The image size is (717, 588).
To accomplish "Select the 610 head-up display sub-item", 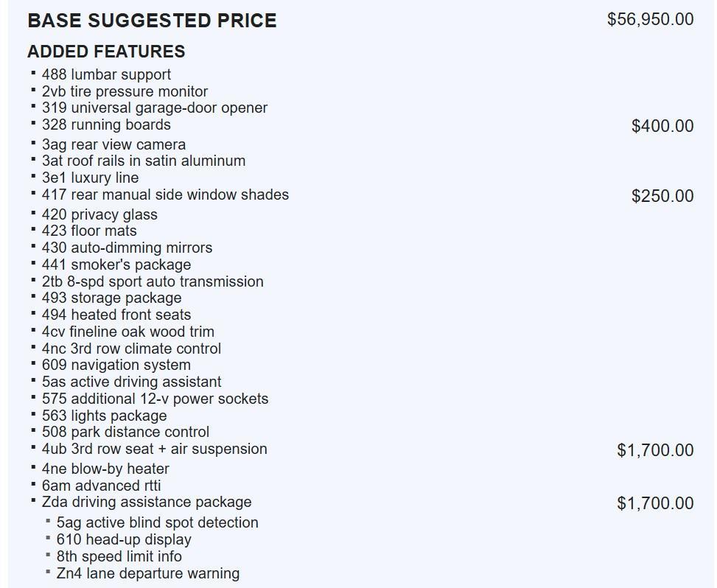I will pyautogui.click(x=124, y=539).
